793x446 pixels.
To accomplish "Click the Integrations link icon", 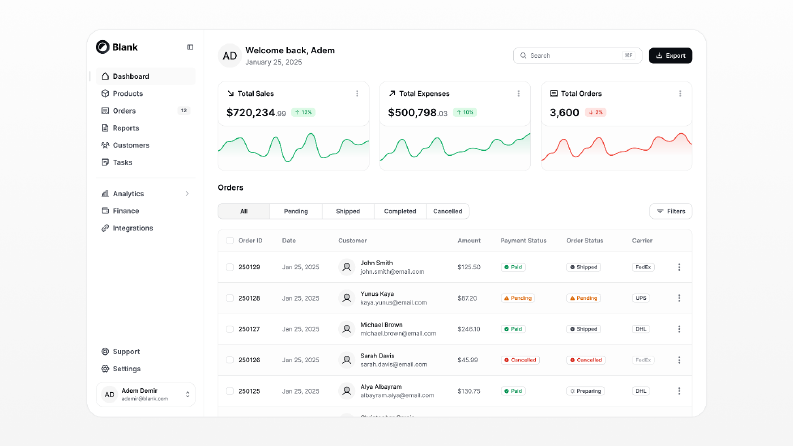I will 105,228.
